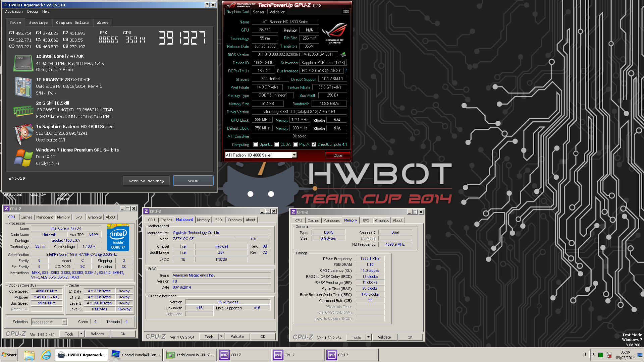644x362 pixels.
Task: Click the Intel inside Core i7 logo
Action: point(118,237)
